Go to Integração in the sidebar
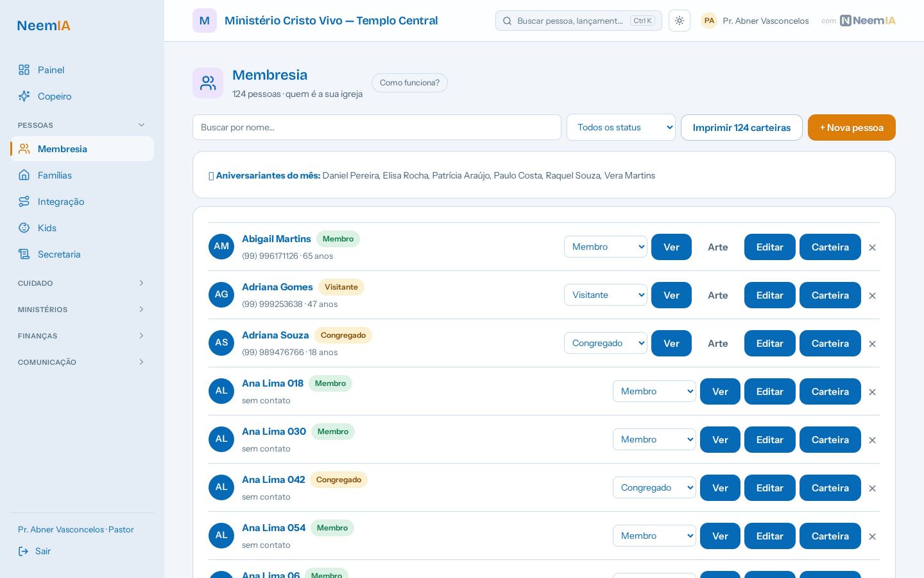The image size is (924, 578). [x=82, y=202]
